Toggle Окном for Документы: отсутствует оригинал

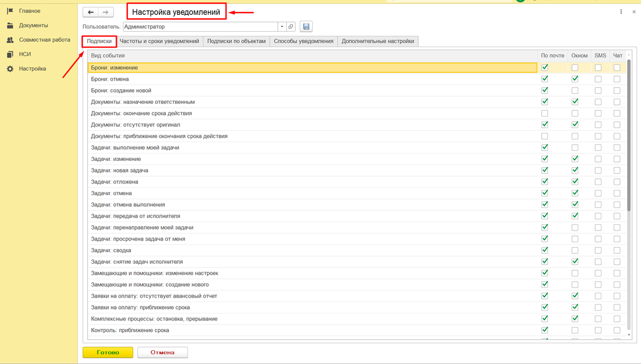point(575,124)
